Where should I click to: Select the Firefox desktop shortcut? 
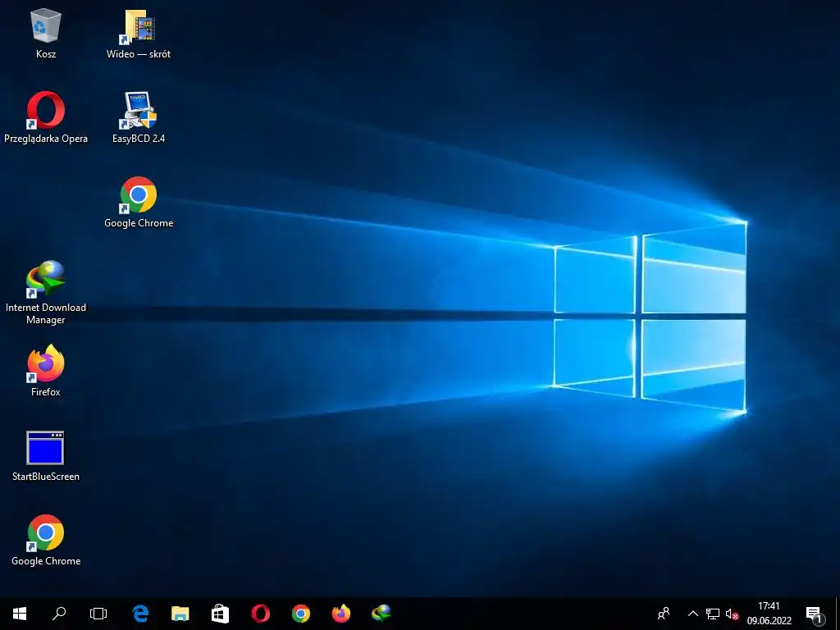(46, 371)
